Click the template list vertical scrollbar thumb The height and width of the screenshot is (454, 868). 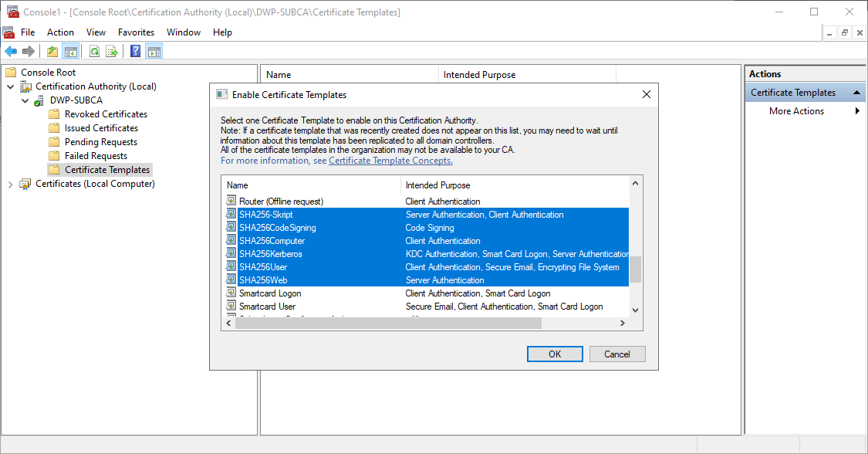[x=635, y=270]
